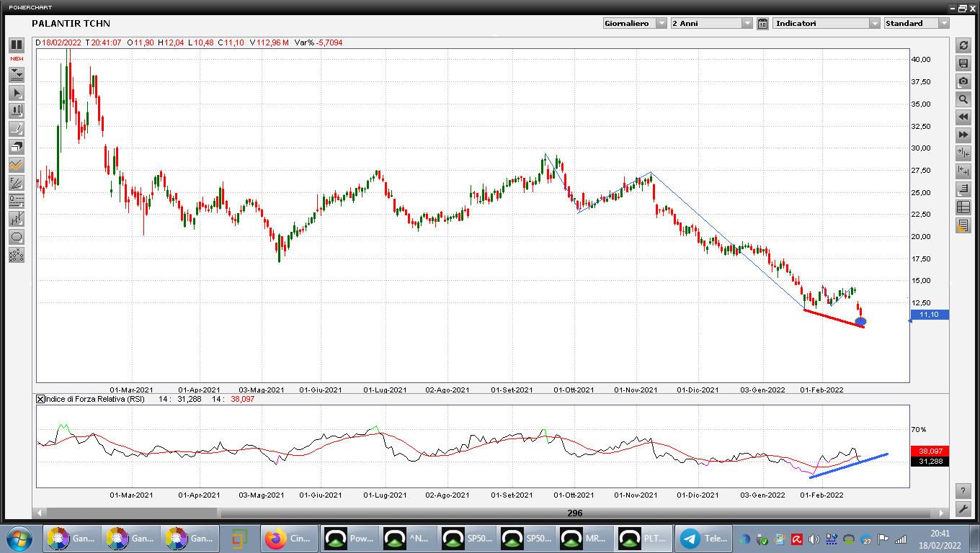Click the blue circle marker on last candle

pyautogui.click(x=860, y=321)
